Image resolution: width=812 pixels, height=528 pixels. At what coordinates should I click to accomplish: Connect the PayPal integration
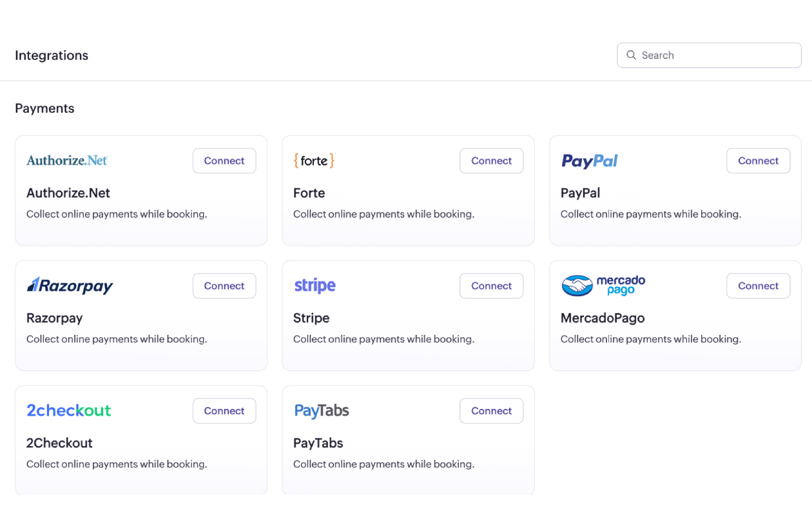[x=758, y=160]
